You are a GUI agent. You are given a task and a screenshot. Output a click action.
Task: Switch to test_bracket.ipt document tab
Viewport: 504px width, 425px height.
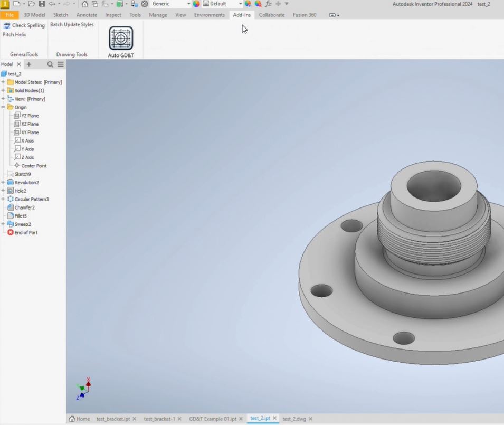pos(113,419)
